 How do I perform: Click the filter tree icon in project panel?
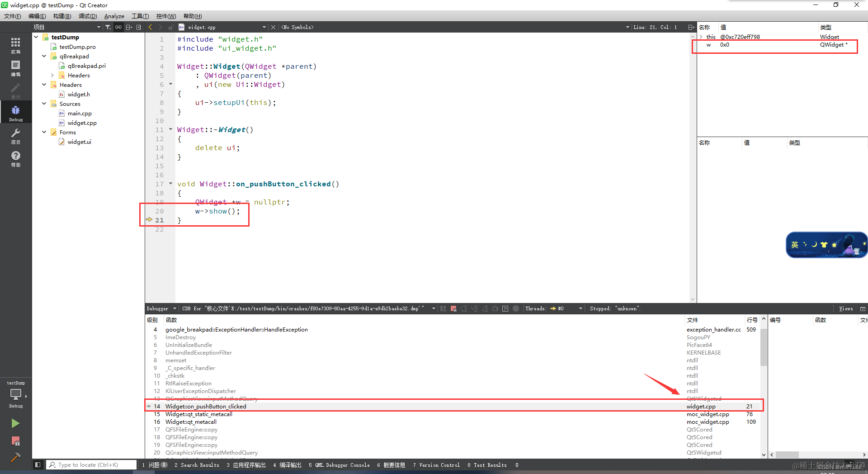[108, 27]
